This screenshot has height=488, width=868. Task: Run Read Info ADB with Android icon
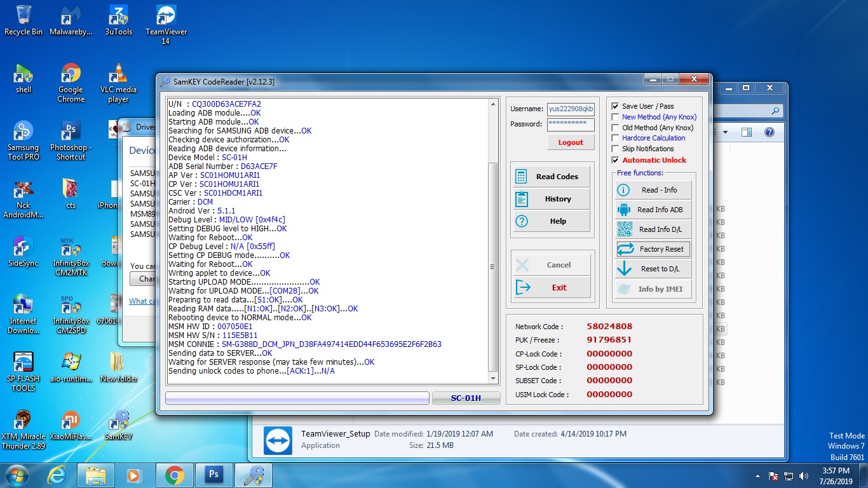[653, 210]
